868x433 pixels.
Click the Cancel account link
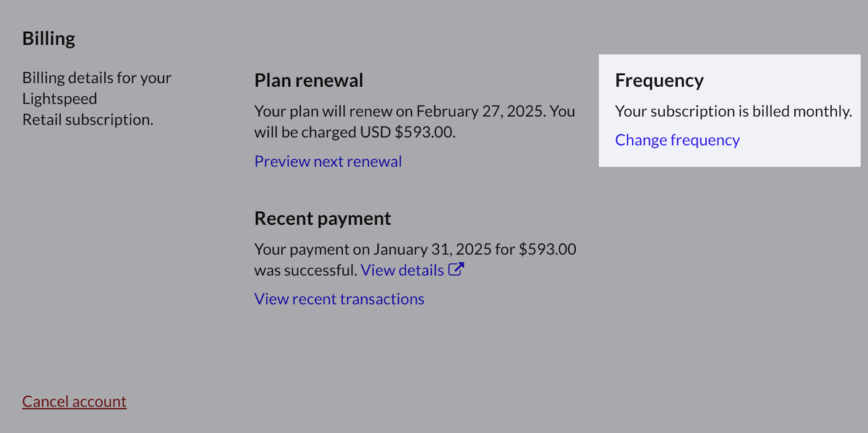pos(74,401)
